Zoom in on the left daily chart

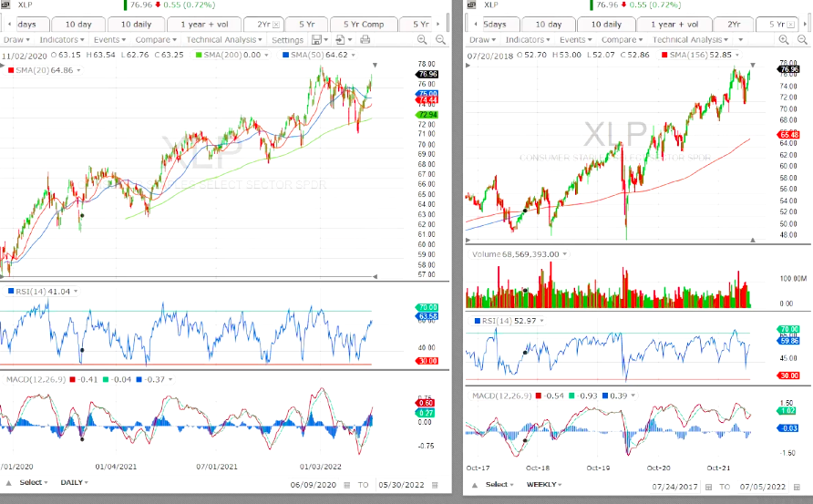(x=422, y=39)
